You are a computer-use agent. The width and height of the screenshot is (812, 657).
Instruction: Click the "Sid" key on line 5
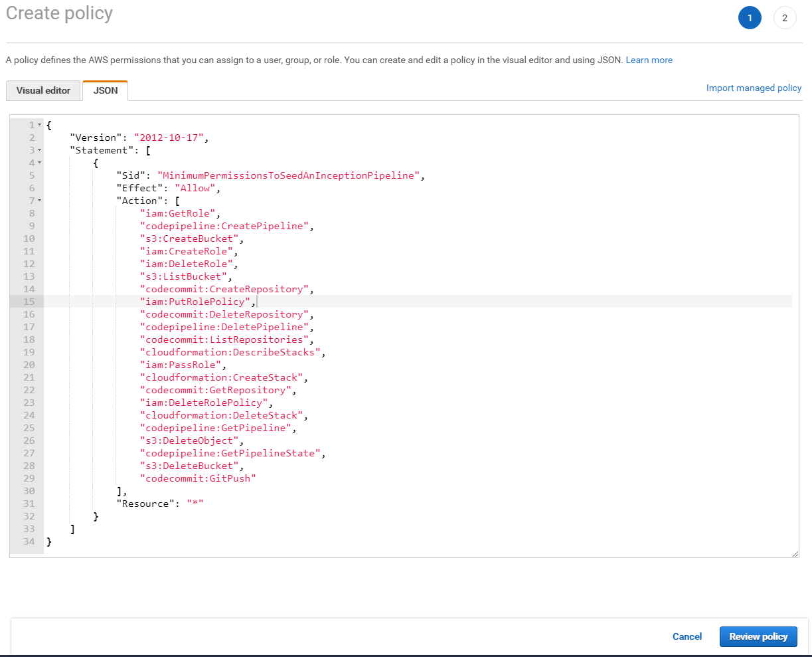pyautogui.click(x=131, y=175)
